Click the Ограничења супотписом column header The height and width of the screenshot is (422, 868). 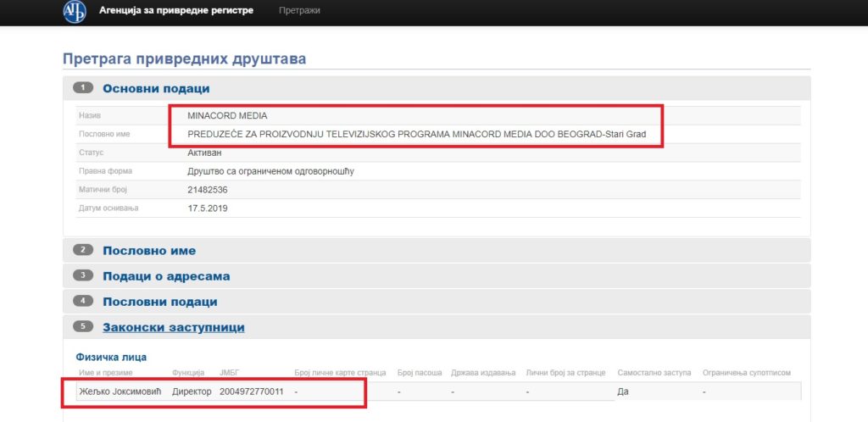coord(747,374)
